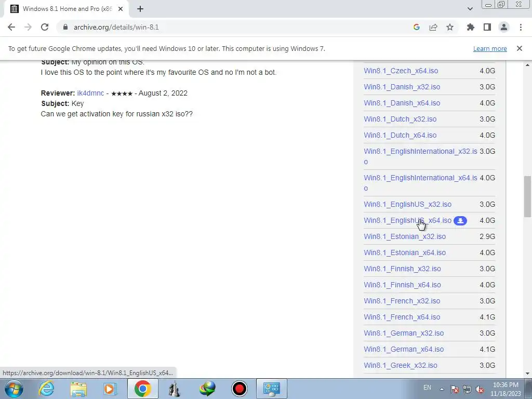Click the address bar URL field

pos(234,27)
